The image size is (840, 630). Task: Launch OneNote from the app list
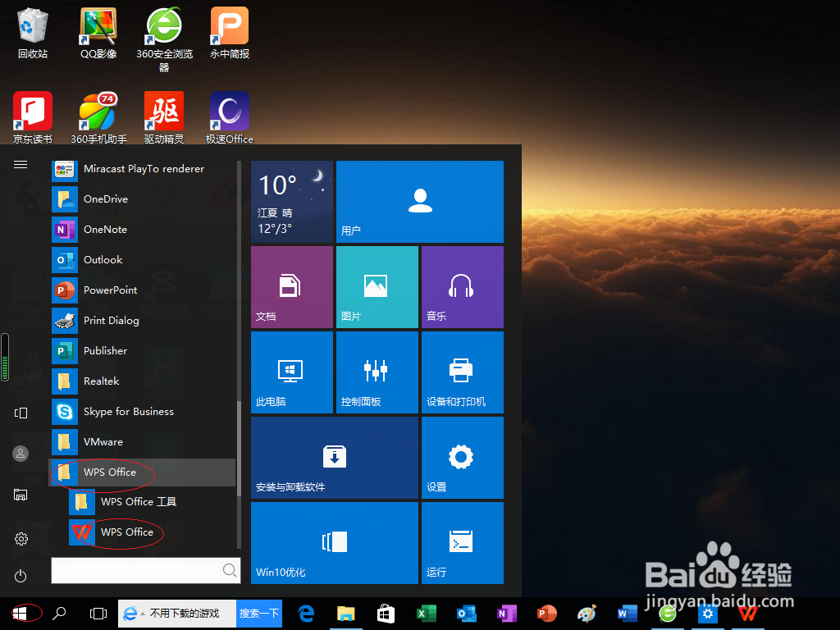(x=144, y=230)
